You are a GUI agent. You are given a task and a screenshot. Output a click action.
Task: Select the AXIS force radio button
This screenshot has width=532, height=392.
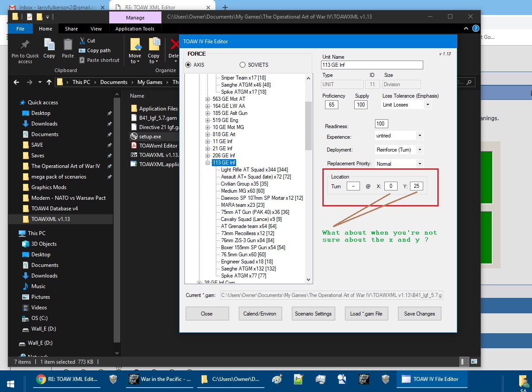188,65
